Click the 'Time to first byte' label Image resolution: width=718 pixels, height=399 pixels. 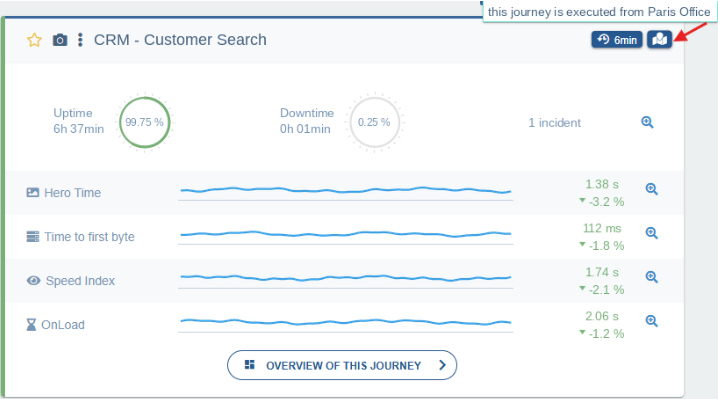89,237
